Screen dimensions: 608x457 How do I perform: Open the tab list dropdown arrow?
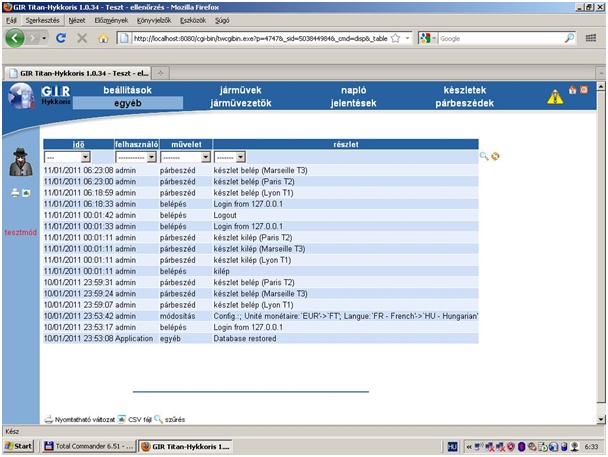coord(601,73)
